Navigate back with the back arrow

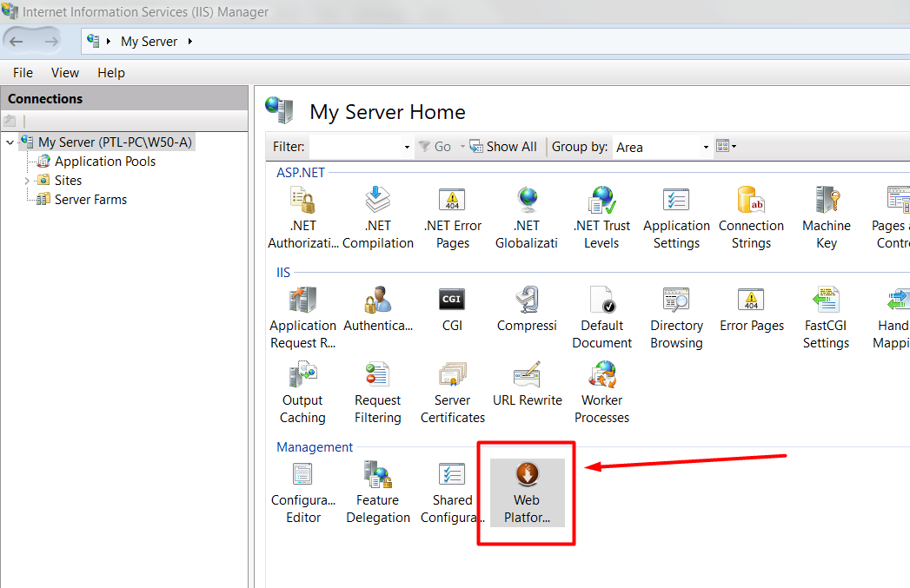coord(17,42)
